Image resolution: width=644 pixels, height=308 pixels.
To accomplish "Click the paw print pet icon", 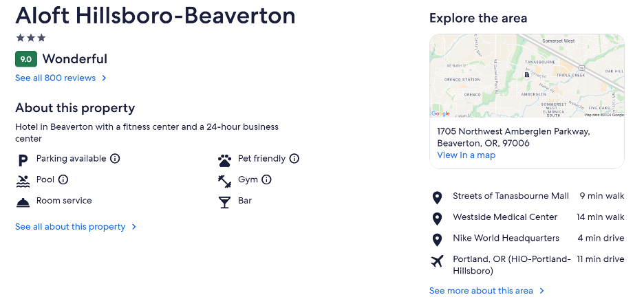I will (225, 161).
